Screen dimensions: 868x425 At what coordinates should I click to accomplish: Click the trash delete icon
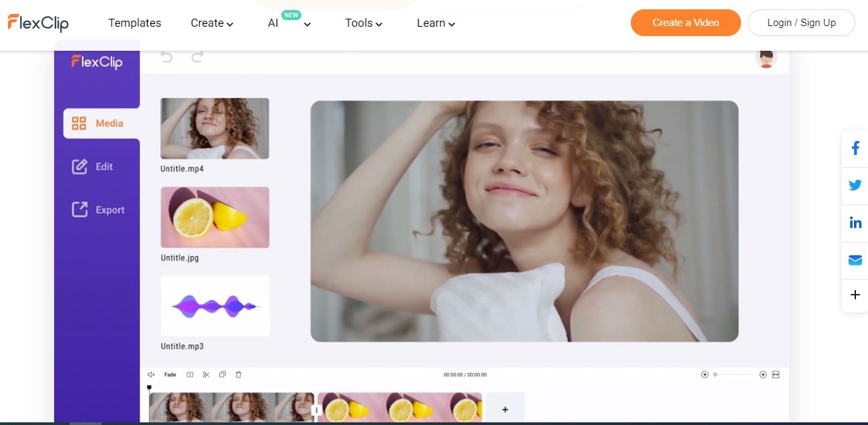[239, 375]
